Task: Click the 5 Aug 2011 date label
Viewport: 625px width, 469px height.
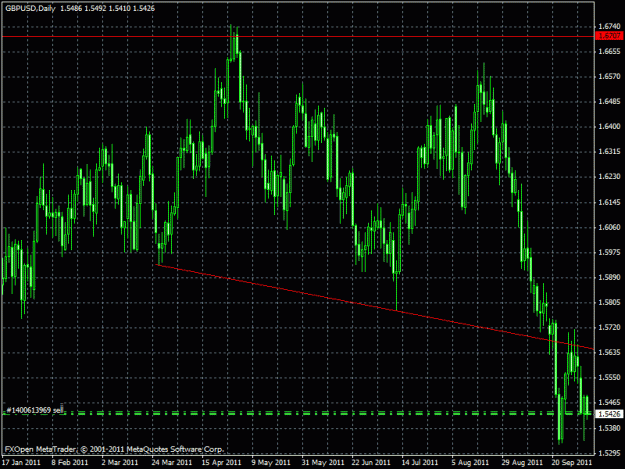Action: (470, 462)
